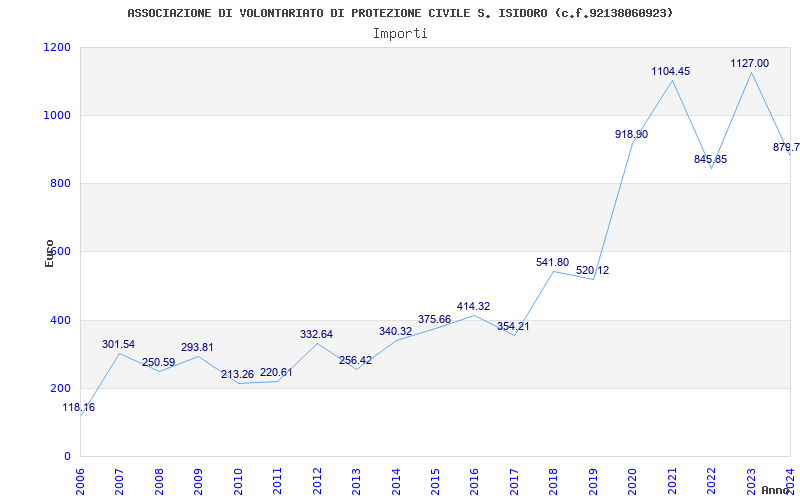Select the 541.80 data label
Screen dimensions: 800x500
(x=553, y=262)
